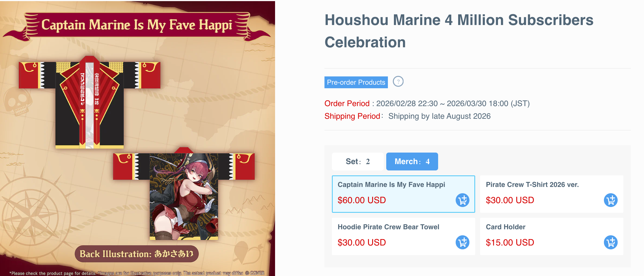Select the Merch: 4 tab

(x=412, y=161)
